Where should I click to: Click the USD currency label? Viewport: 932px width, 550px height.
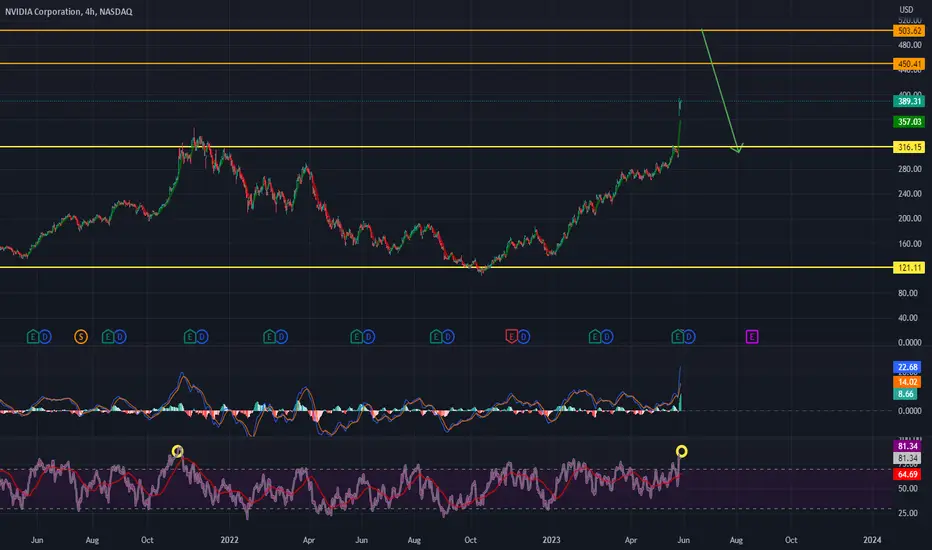[x=906, y=10]
